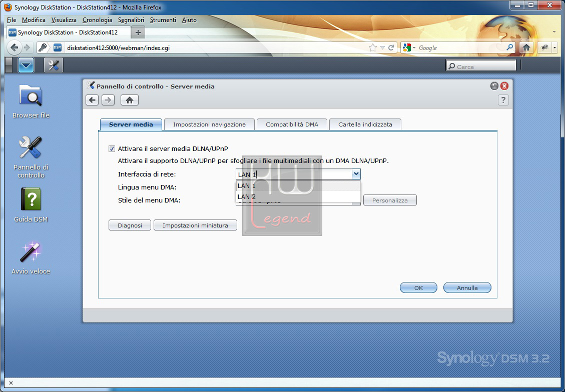Open the Aiuto menu

point(189,20)
